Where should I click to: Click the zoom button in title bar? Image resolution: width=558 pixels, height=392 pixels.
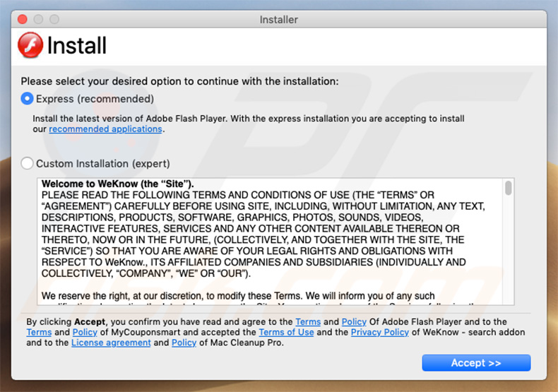pos(54,19)
